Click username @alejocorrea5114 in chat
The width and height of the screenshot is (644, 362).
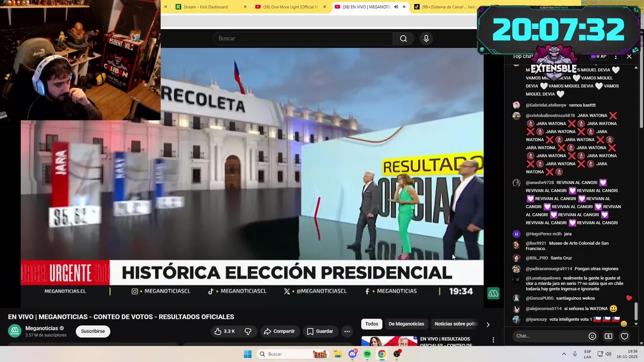click(x=543, y=309)
